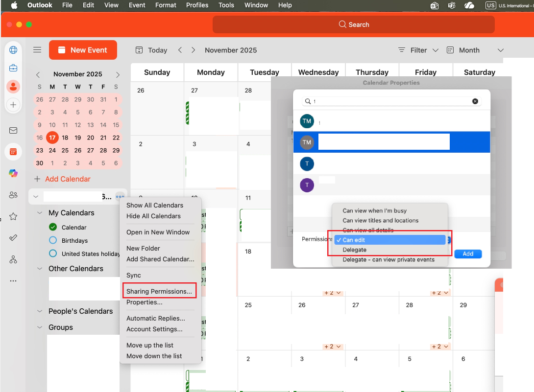534x392 pixels.
Task: Open the Tools menu in the menu bar
Action: click(x=226, y=5)
